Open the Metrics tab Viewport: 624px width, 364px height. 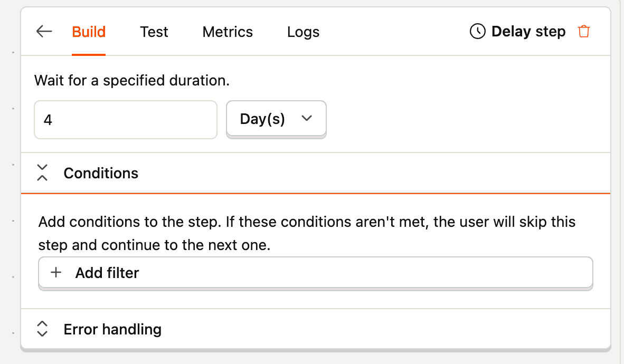(x=227, y=32)
